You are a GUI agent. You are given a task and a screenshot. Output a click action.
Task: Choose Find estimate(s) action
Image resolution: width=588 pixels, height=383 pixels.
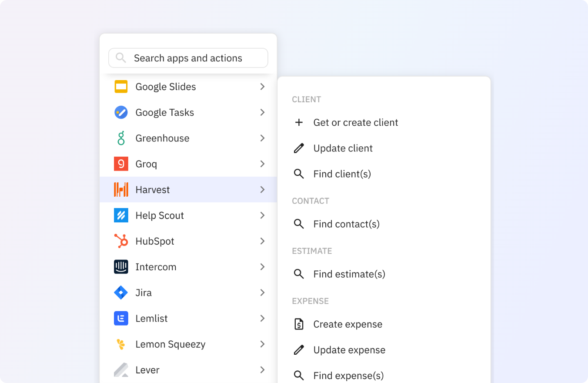349,274
